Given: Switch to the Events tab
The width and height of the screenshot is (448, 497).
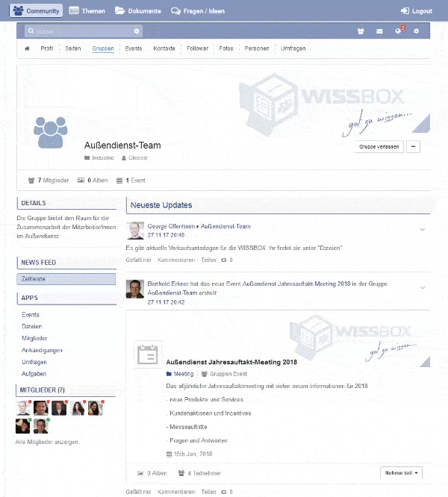Looking at the screenshot, I should (134, 49).
